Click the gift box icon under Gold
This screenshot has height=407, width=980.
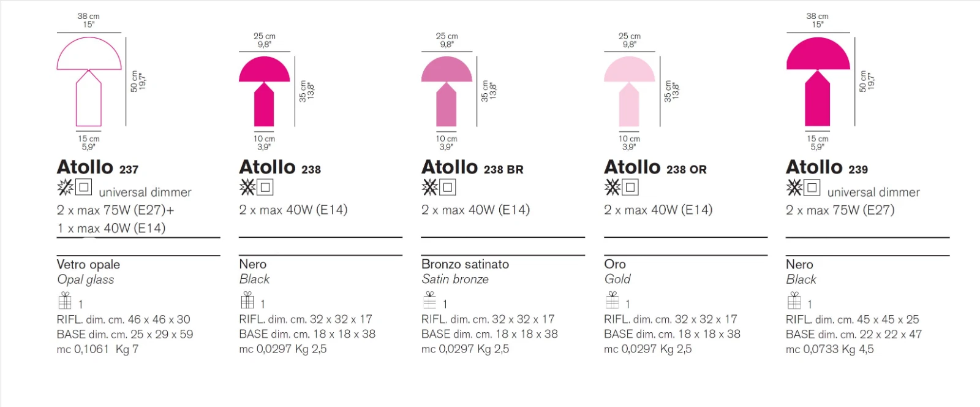coord(612,300)
